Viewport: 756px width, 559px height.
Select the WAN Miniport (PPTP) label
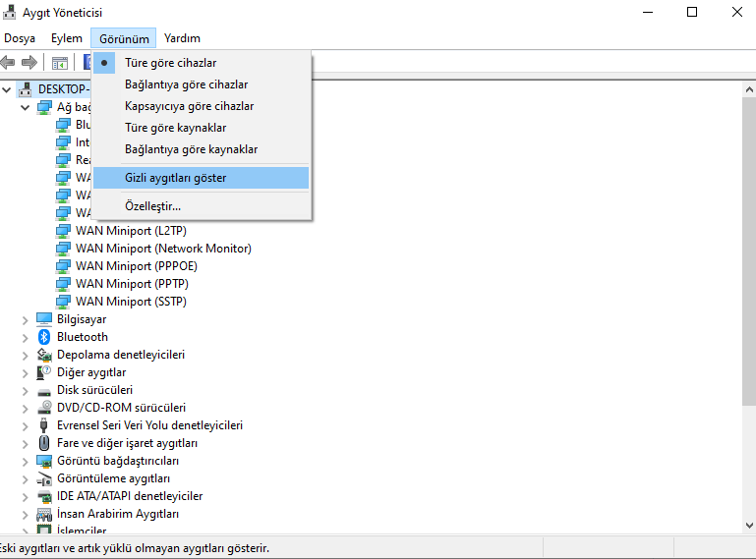pos(132,284)
